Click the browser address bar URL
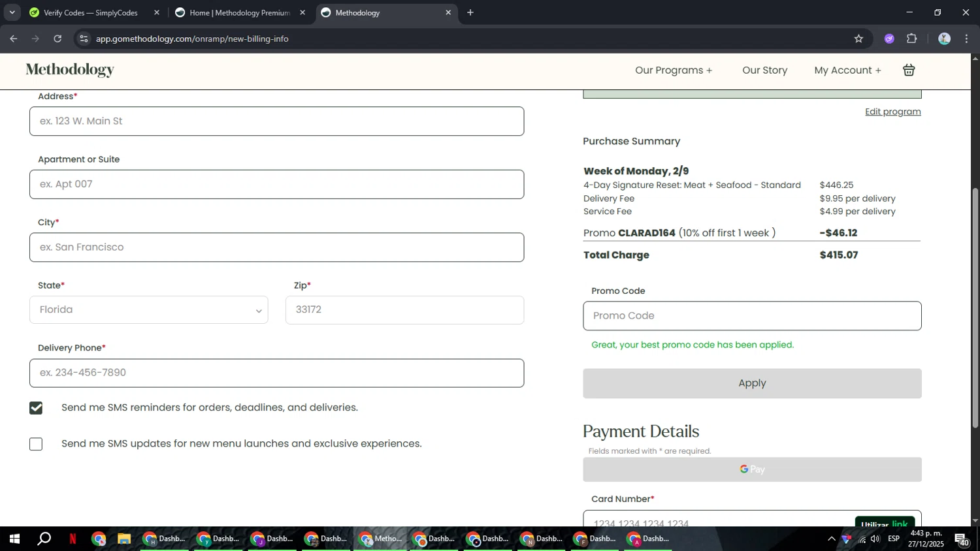 click(x=192, y=39)
